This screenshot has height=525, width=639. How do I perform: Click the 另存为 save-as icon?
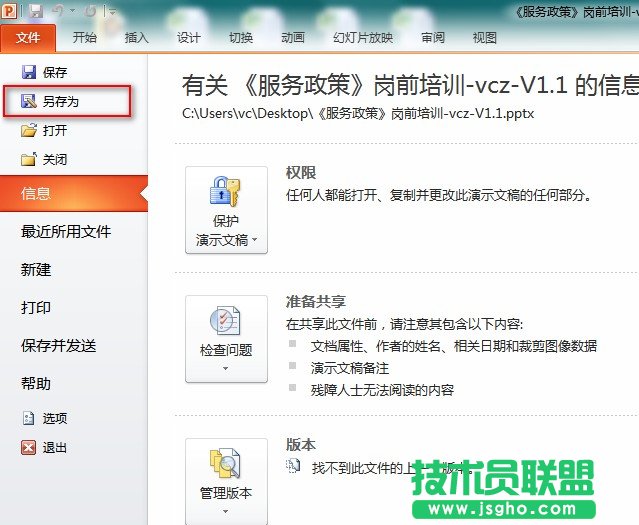pos(29,101)
